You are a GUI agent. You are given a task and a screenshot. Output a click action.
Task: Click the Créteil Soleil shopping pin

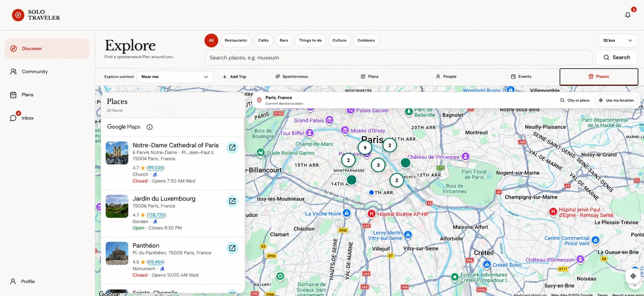click(487, 264)
